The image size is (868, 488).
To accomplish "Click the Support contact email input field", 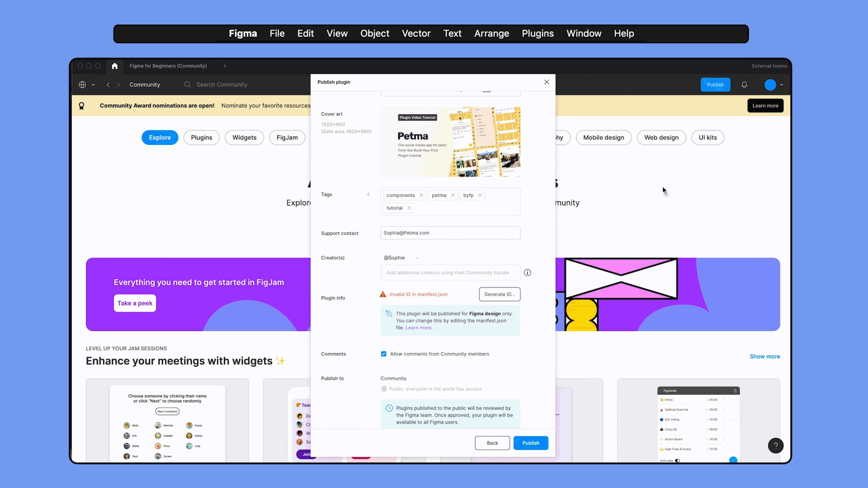I will (450, 232).
